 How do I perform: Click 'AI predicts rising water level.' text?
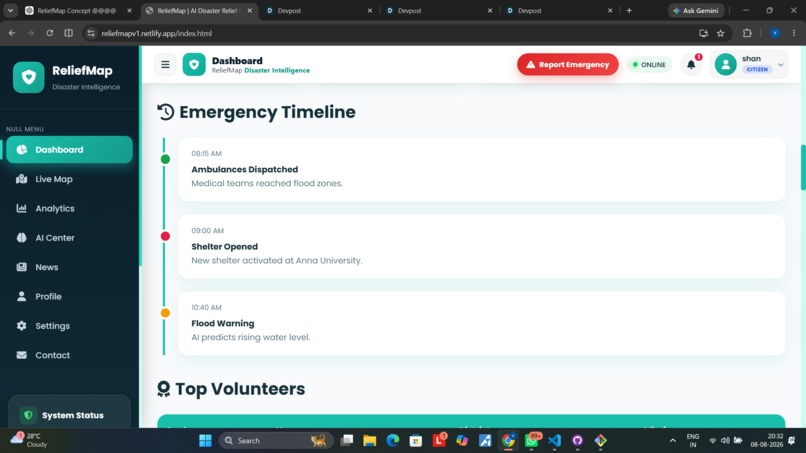[250, 337]
